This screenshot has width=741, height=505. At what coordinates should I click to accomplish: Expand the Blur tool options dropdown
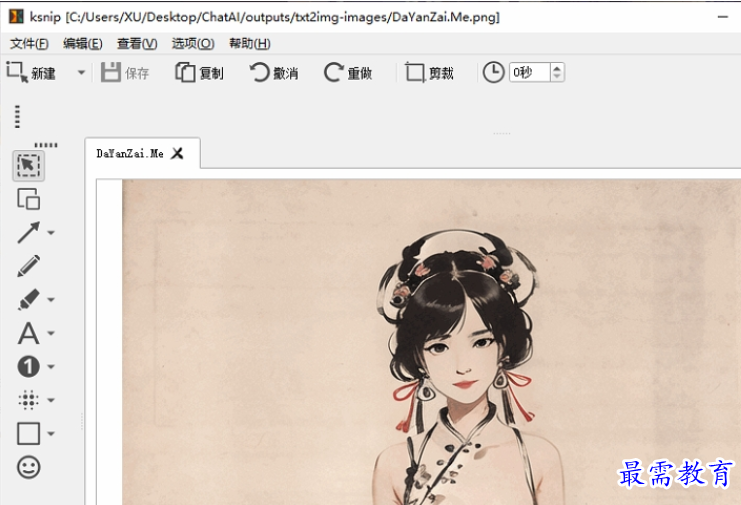tap(51, 400)
